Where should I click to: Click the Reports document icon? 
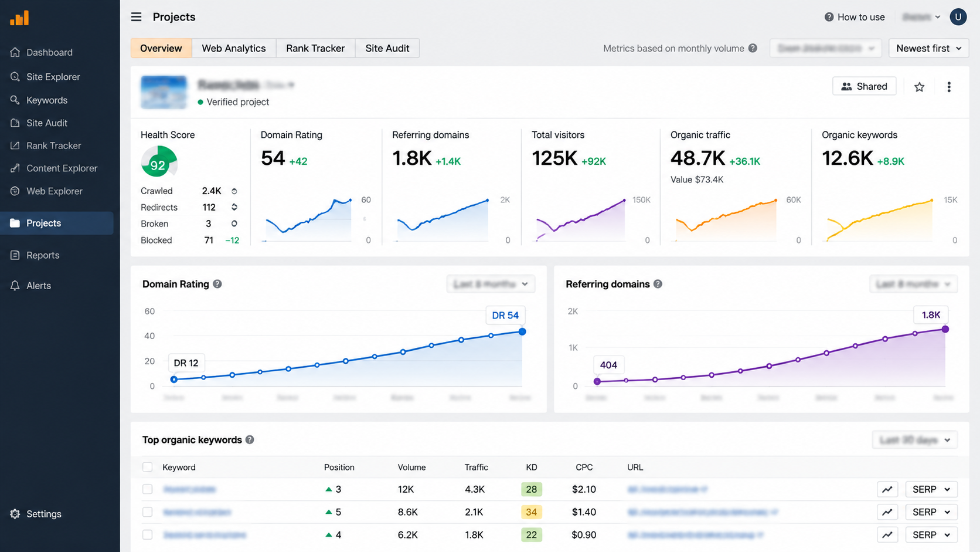tap(15, 255)
